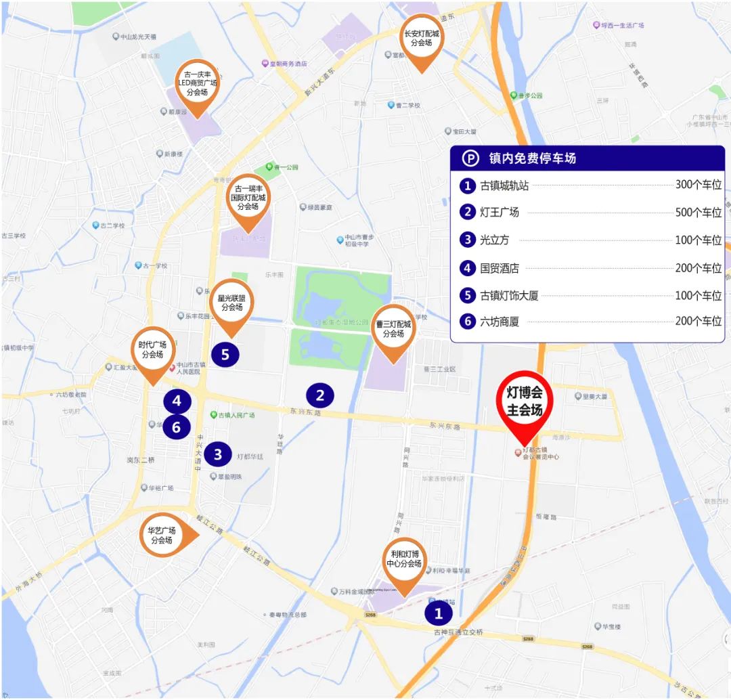Click the 万科金域国际 location marker
The width and height of the screenshot is (731, 700).
[x=334, y=591]
